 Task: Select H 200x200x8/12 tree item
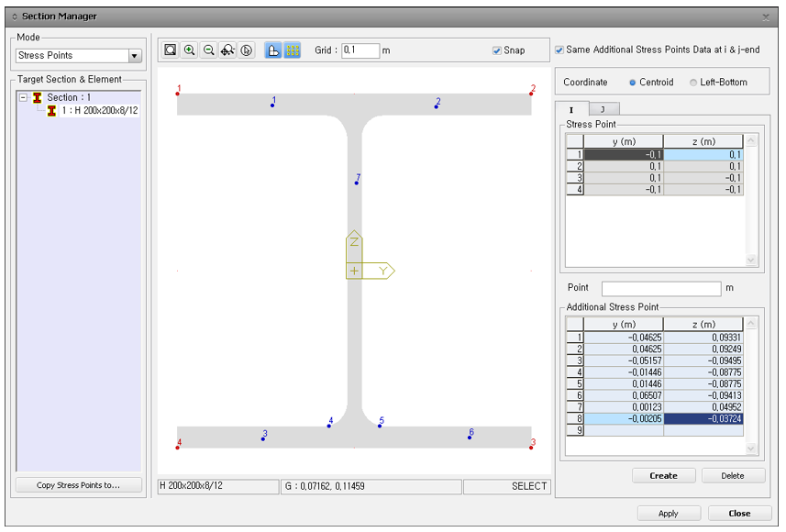click(100, 110)
